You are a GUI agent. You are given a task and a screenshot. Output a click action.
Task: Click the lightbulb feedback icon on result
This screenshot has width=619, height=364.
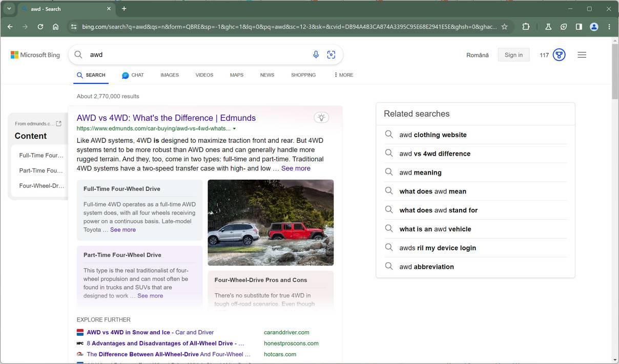click(x=321, y=118)
